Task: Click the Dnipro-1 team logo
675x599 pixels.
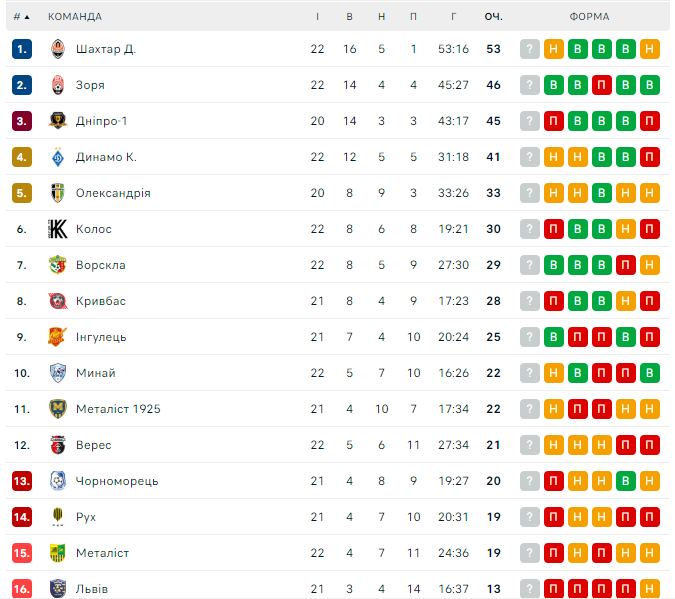Action: coord(57,121)
